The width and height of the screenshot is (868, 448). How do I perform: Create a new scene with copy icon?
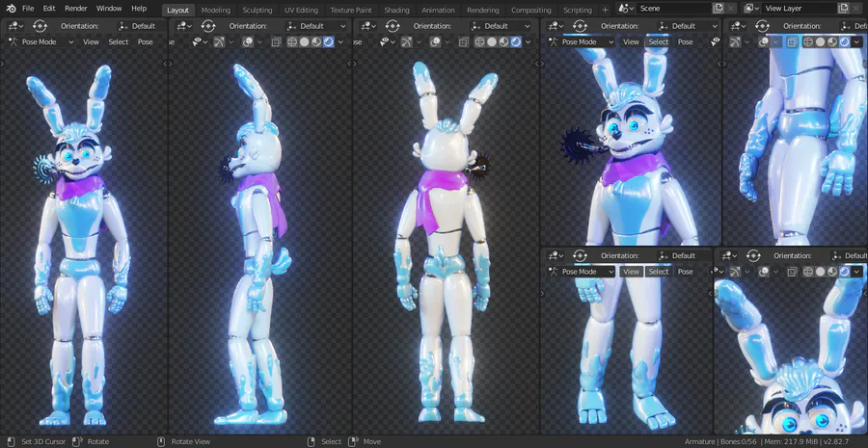(x=718, y=9)
